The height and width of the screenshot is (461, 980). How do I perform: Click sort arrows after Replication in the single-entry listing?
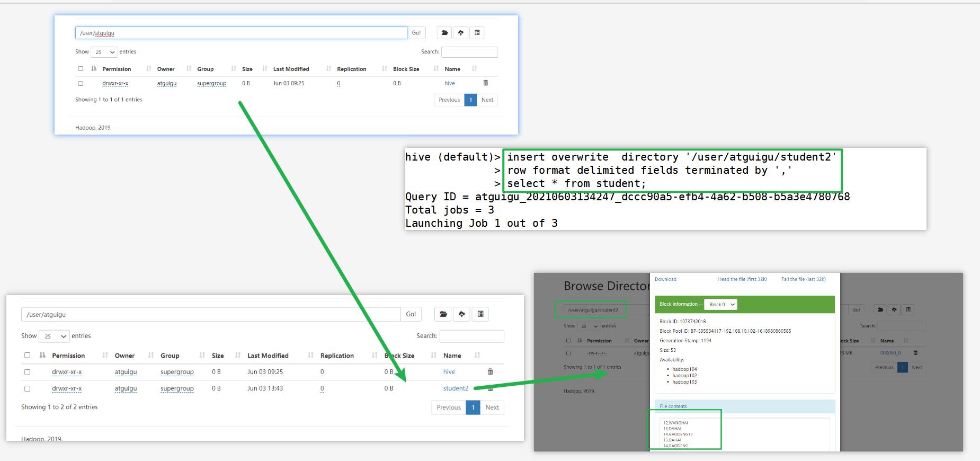click(x=385, y=69)
